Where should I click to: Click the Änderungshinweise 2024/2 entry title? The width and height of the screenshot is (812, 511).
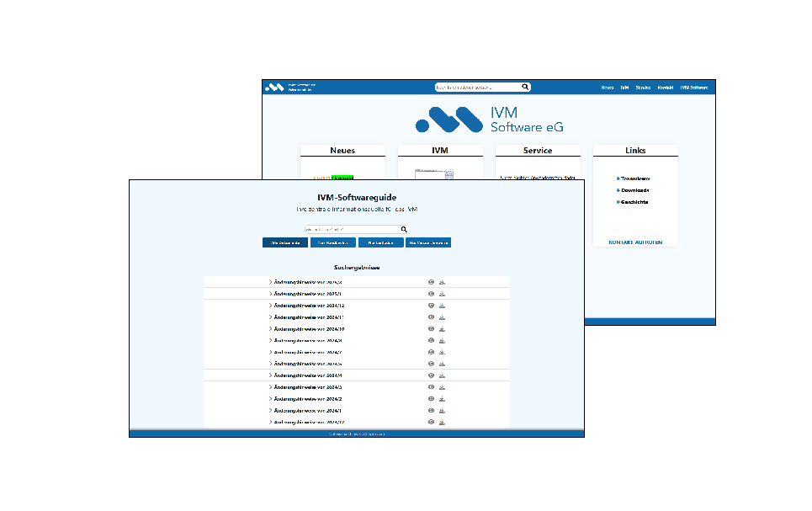(x=308, y=399)
